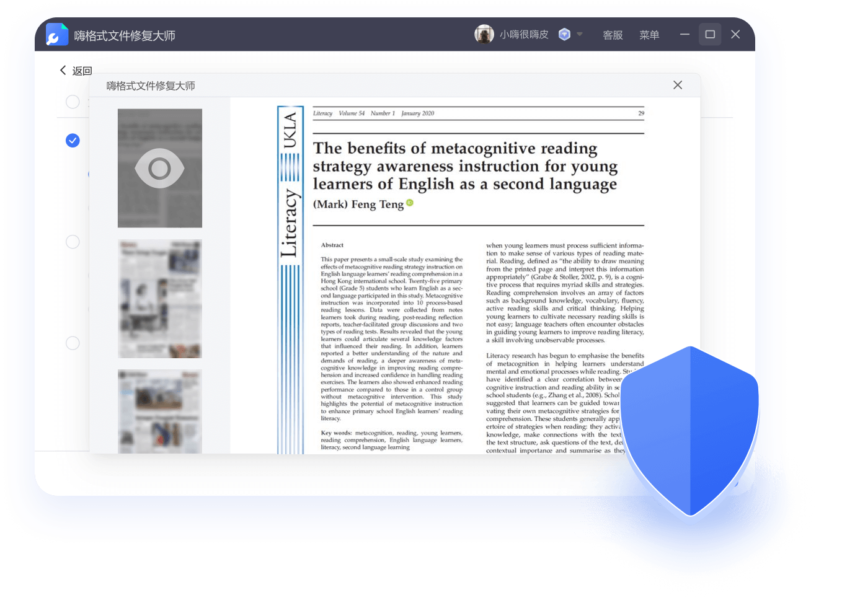
Task: Check the circle below the blue checkbox
Action: pos(73,242)
